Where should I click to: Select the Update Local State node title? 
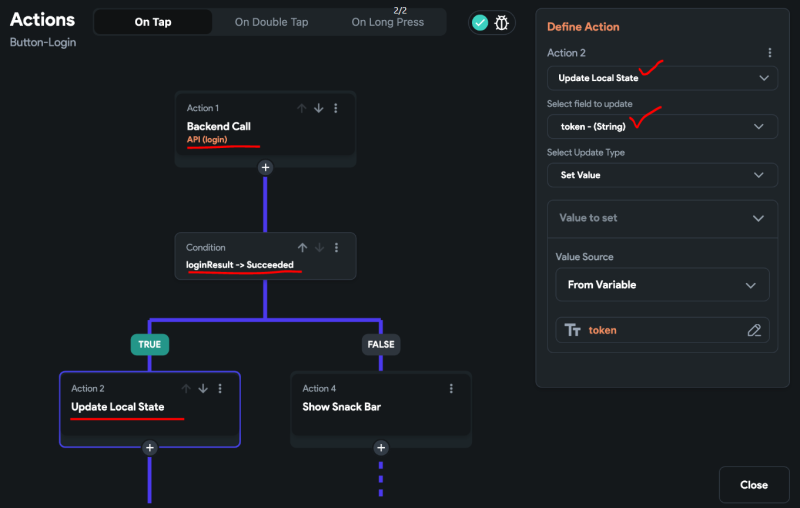tap(117, 407)
